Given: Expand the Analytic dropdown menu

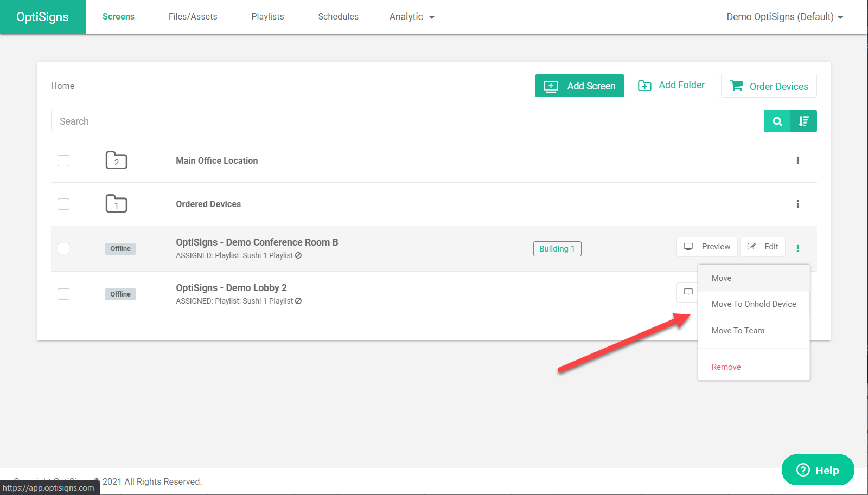Looking at the screenshot, I should 412,17.
